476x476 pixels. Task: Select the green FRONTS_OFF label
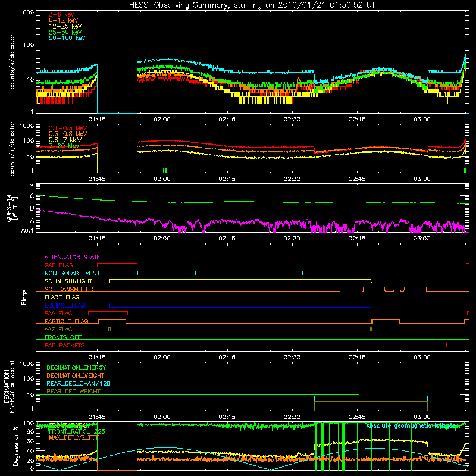point(63,337)
